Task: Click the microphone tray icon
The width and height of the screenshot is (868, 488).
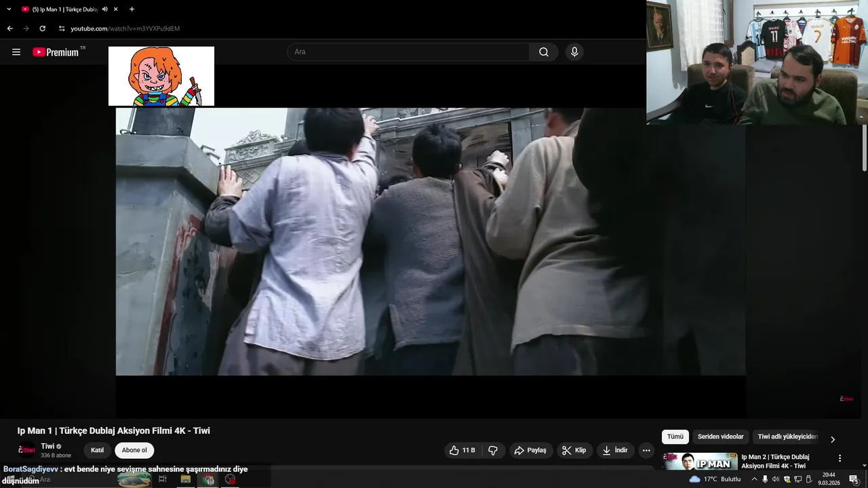Action: click(765, 479)
